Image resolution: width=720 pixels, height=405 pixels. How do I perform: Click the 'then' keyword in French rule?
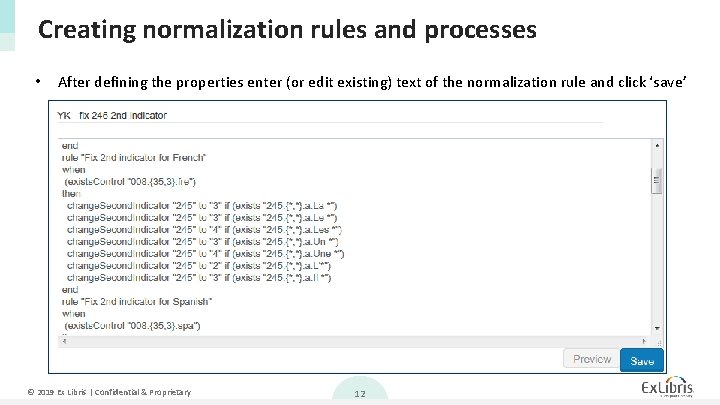click(71, 194)
